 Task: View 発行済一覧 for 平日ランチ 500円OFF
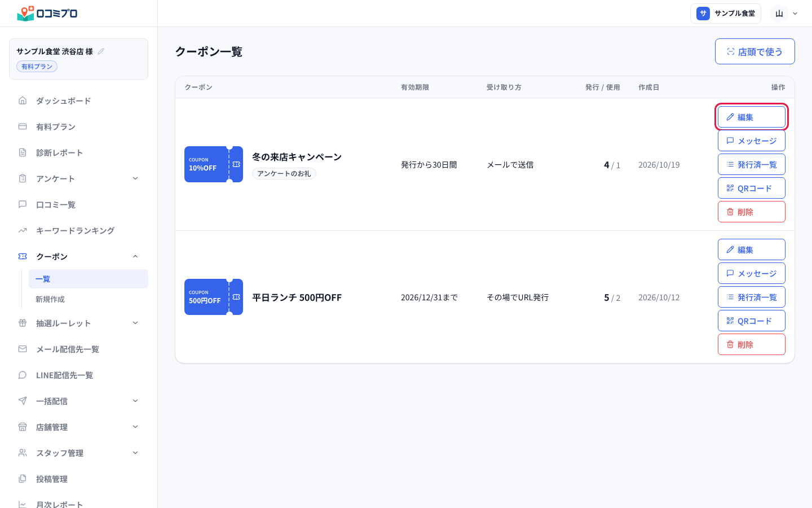(752, 297)
